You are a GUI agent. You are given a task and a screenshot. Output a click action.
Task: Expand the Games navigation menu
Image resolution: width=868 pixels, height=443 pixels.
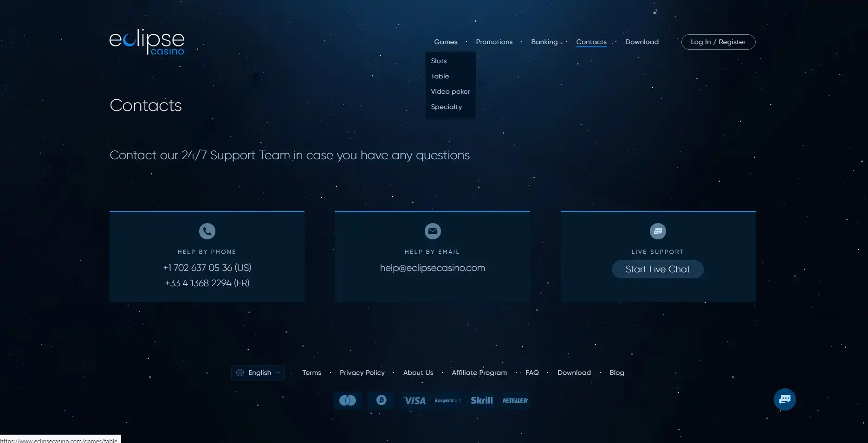point(446,42)
